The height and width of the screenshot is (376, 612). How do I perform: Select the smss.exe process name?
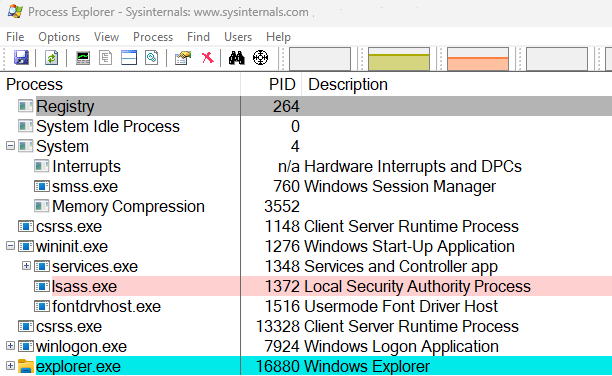(85, 186)
